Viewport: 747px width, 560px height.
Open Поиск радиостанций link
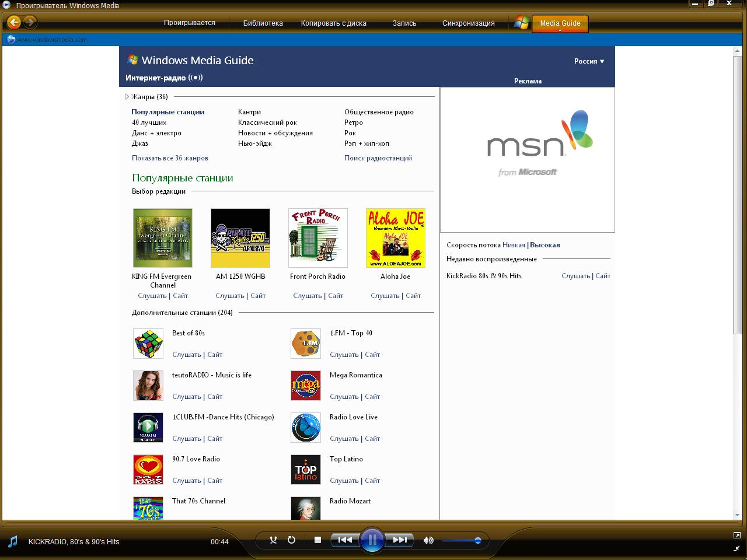point(378,158)
